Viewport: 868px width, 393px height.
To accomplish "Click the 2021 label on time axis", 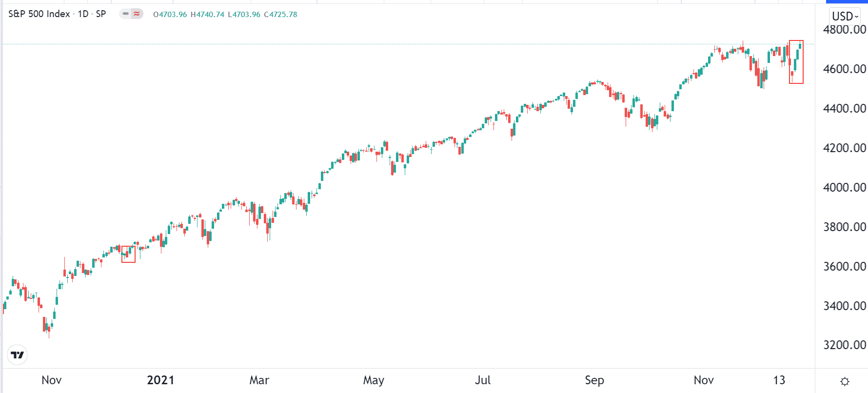I will pos(160,380).
